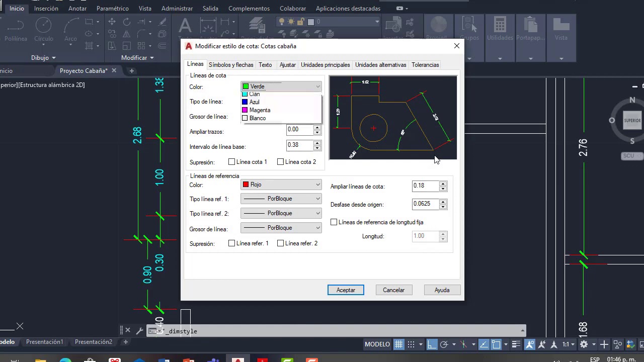Switch to the Símbolos y flechas tab
The height and width of the screenshot is (362, 644).
231,65
